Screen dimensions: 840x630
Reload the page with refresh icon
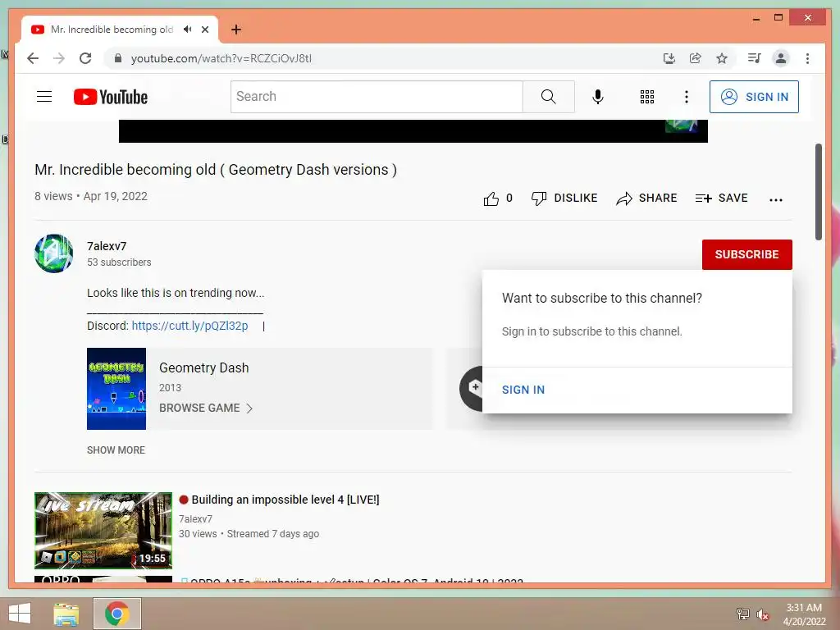(85, 58)
